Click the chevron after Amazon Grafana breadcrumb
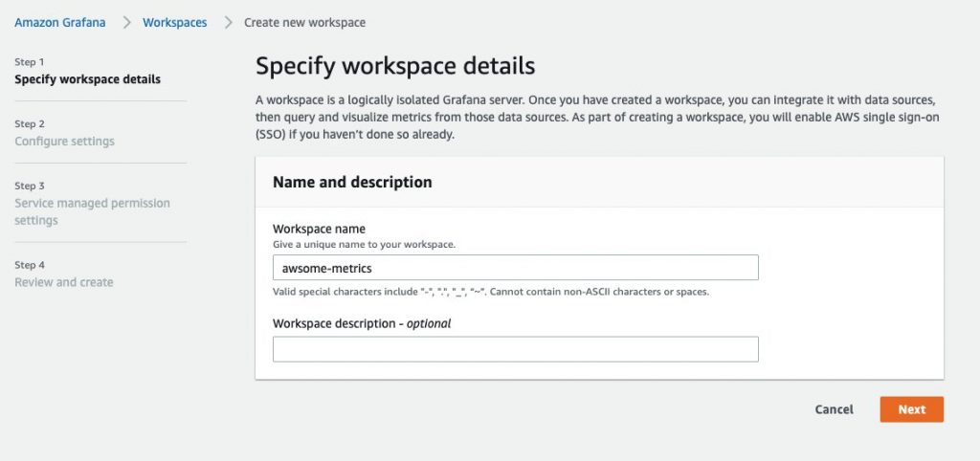The image size is (980, 461). coord(127,23)
